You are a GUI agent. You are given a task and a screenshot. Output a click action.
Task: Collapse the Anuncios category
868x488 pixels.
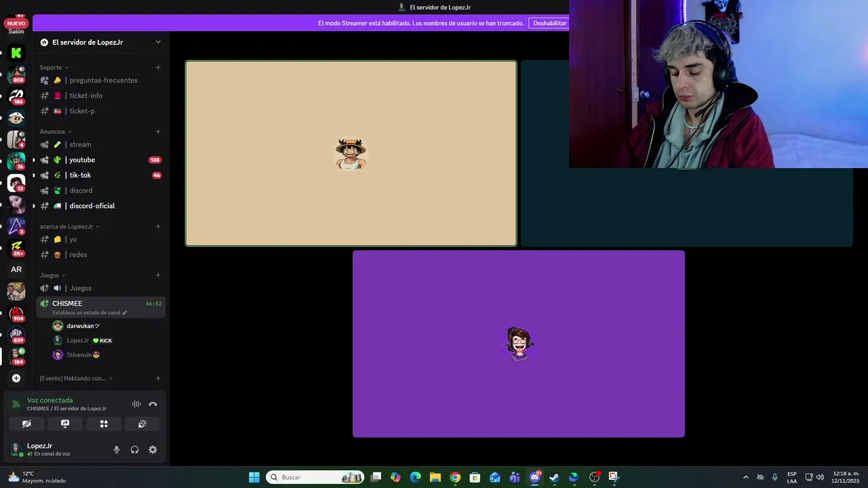coord(56,131)
